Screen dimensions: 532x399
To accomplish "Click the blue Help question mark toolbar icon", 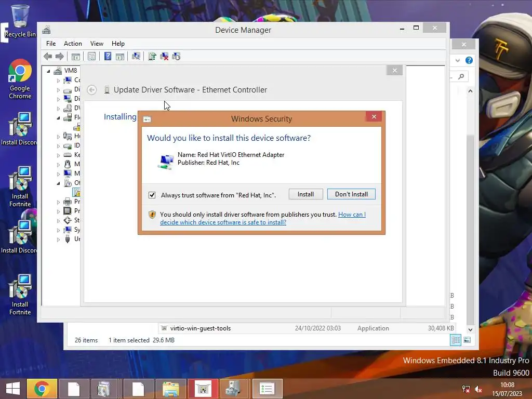I will coord(108,56).
